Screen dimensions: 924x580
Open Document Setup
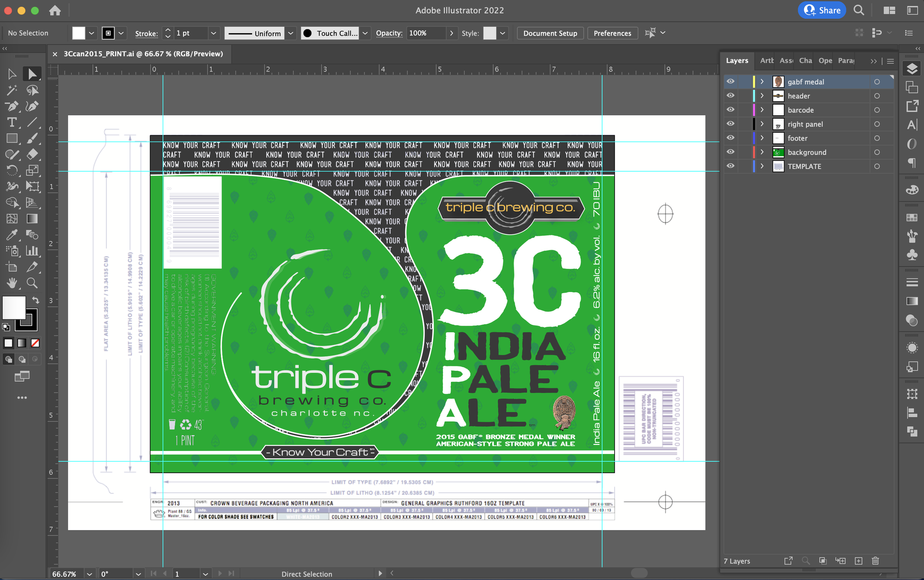550,33
